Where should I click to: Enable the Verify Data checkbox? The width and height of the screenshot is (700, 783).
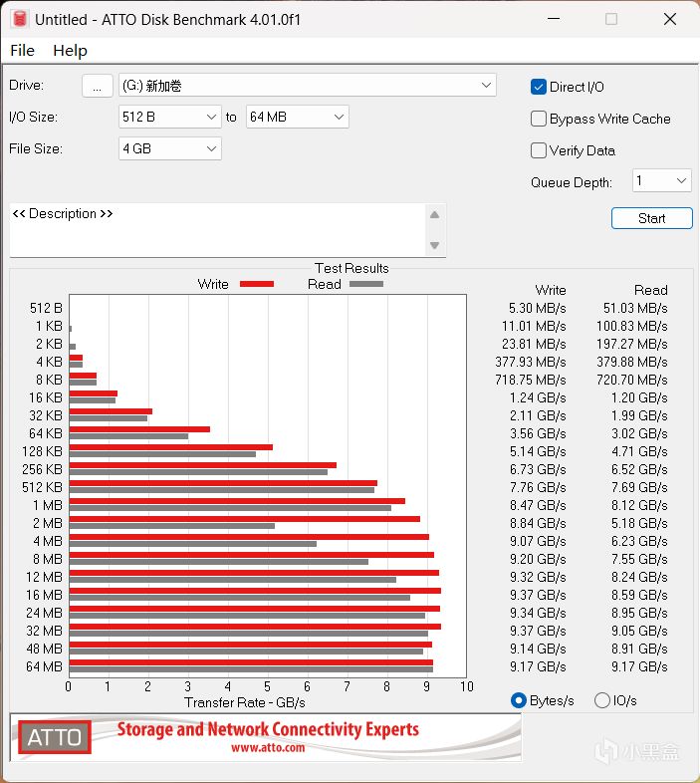click(539, 150)
